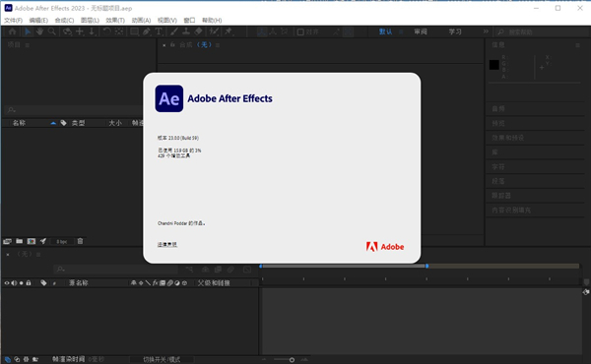
Task: Click the timeline search field
Action: click(x=115, y=270)
